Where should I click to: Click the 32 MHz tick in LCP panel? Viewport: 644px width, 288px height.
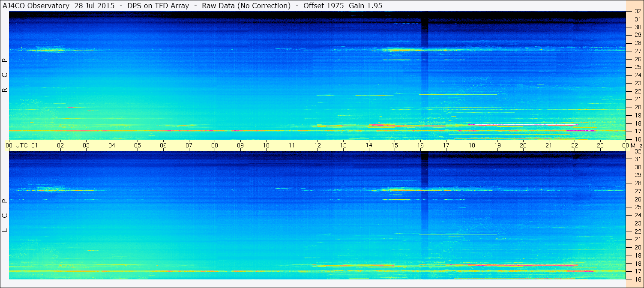(637, 151)
